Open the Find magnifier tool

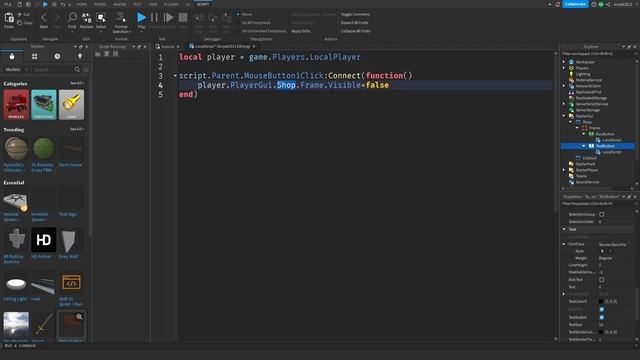pos(72,17)
